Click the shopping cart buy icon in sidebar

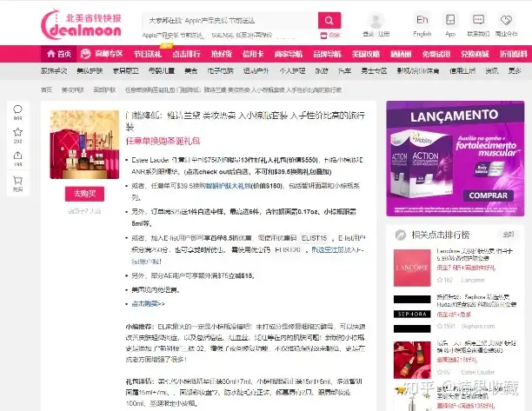(x=17, y=180)
